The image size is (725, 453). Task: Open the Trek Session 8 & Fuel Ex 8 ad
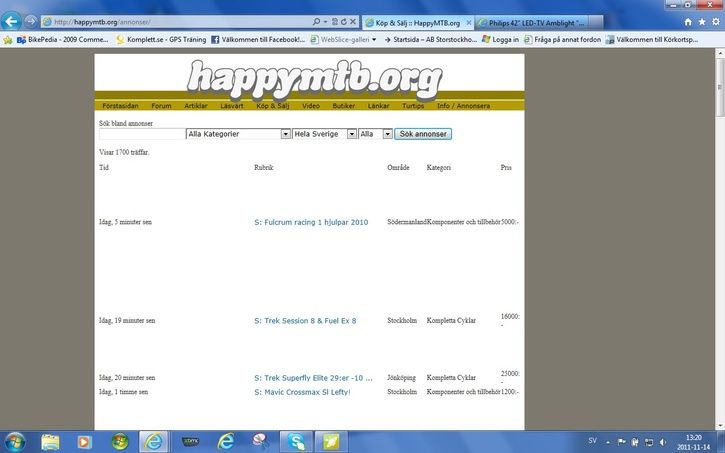pos(305,321)
